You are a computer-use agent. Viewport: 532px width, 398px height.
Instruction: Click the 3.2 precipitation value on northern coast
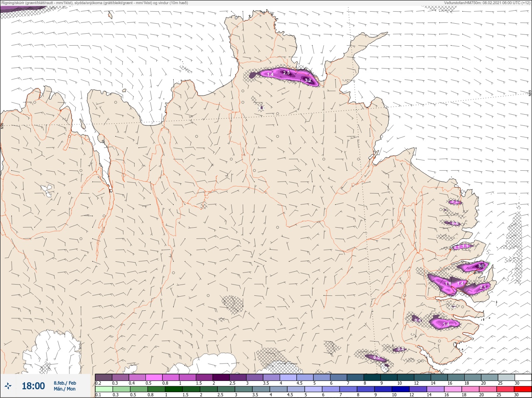pos(308,80)
